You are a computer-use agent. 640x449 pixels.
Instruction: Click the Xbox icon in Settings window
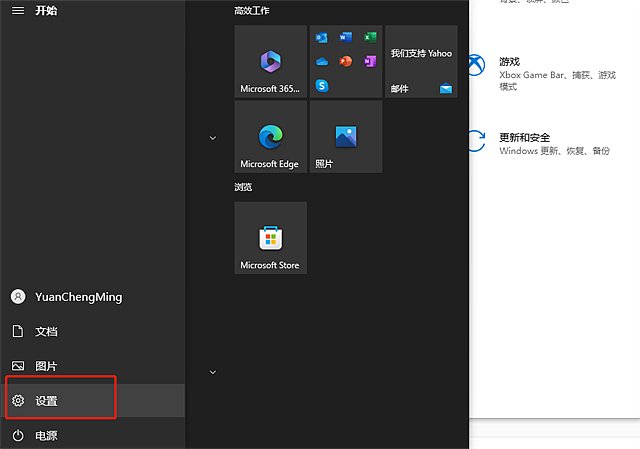pos(476,65)
